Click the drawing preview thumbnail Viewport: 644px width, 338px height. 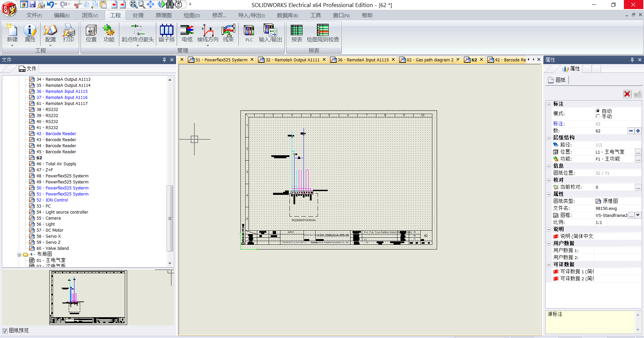point(88,297)
